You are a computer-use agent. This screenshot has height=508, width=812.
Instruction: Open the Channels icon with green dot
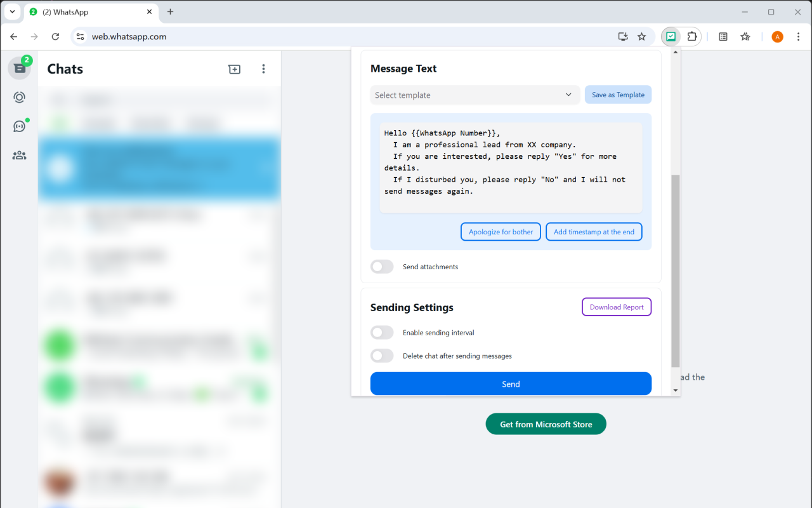[19, 126]
